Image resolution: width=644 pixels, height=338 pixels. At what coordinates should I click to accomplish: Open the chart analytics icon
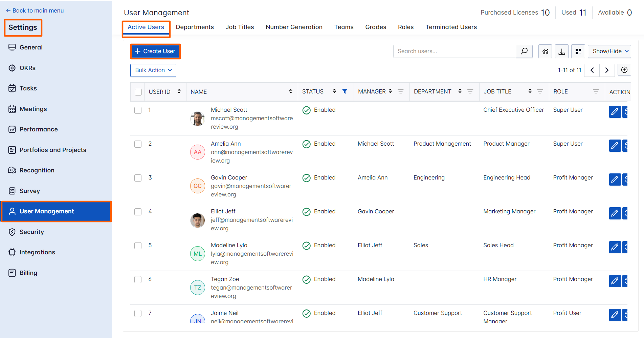click(545, 51)
